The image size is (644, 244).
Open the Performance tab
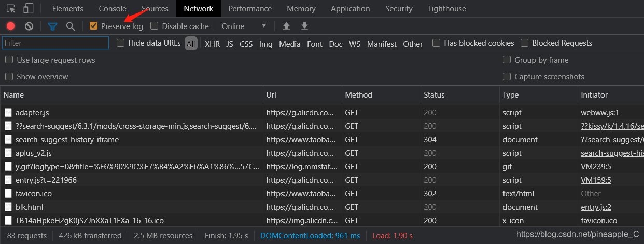(250, 8)
